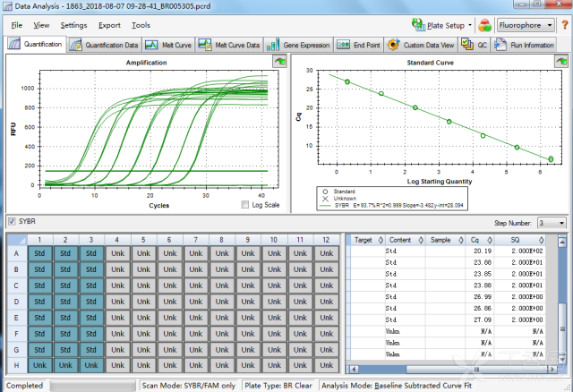Select well H1 Unk

click(39, 365)
